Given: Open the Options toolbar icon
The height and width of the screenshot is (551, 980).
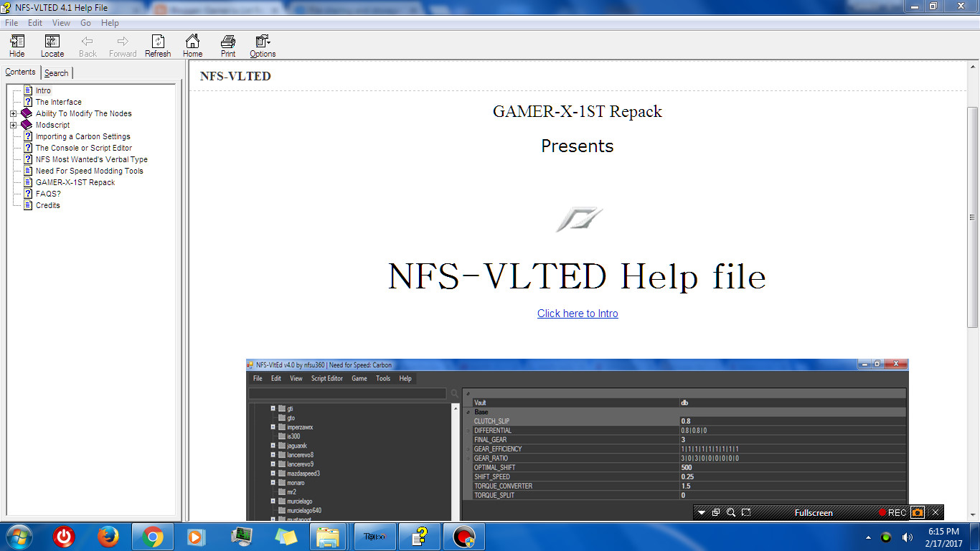Looking at the screenshot, I should tap(262, 45).
